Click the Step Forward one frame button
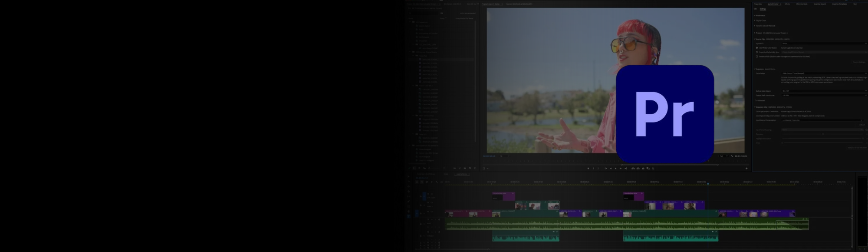The width and height of the screenshot is (868, 252). (621, 168)
